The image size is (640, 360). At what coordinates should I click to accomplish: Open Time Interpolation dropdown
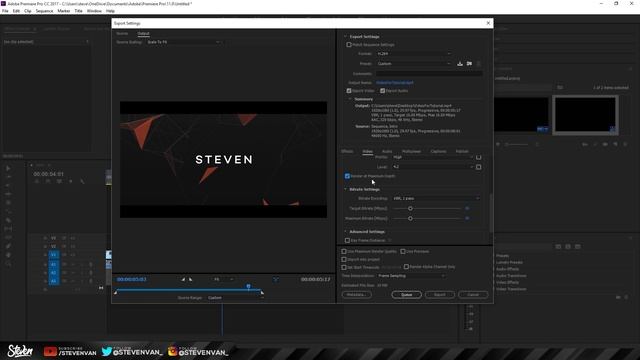411,276
